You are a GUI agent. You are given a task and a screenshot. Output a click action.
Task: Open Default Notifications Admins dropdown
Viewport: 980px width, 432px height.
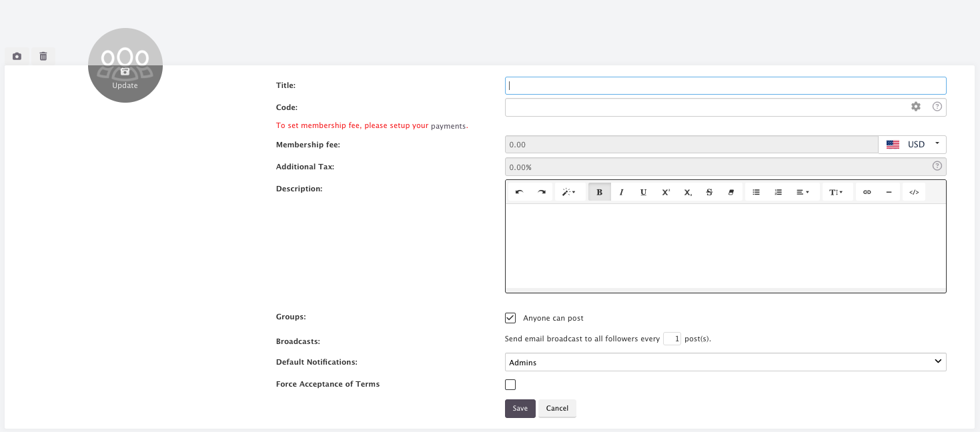[725, 362]
